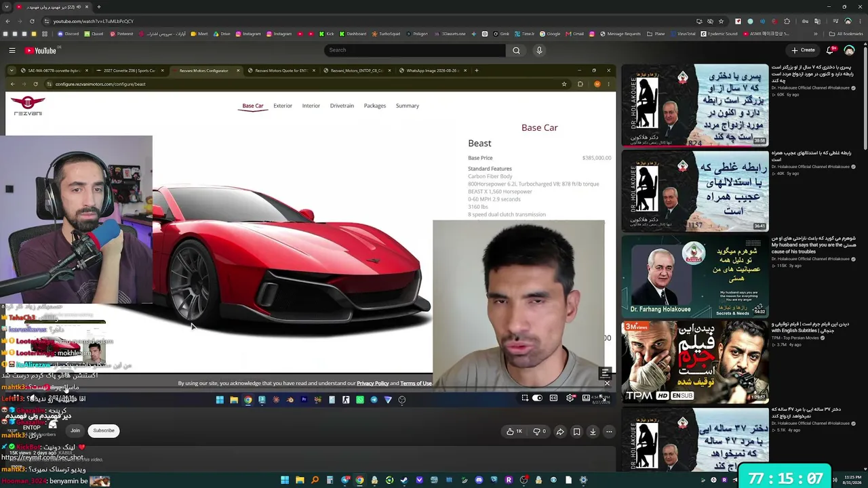Screen dimensions: 868x488
Task: Download the video with the arrow icon
Action: (593, 432)
